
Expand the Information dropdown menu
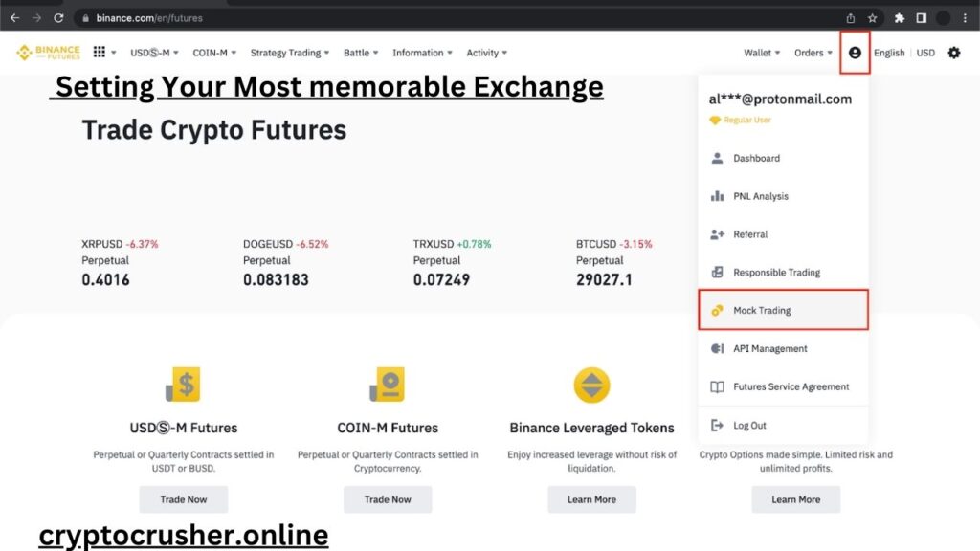tap(422, 53)
